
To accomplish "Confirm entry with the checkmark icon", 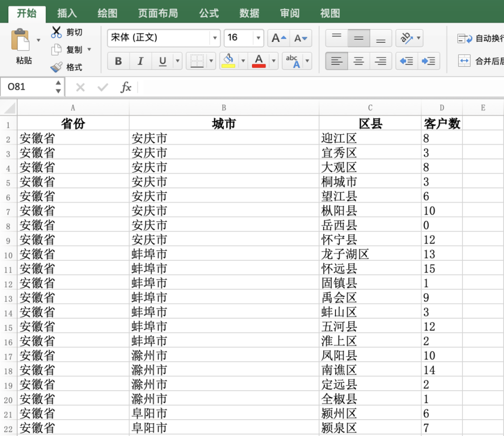I will (103, 87).
